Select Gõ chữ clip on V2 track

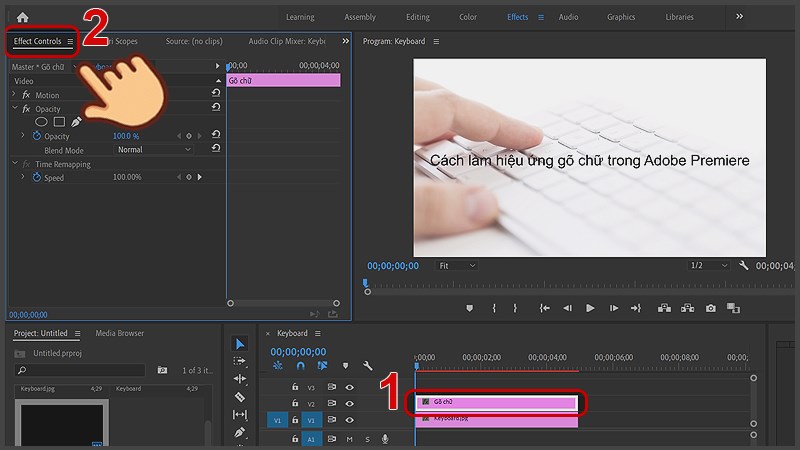pos(497,403)
